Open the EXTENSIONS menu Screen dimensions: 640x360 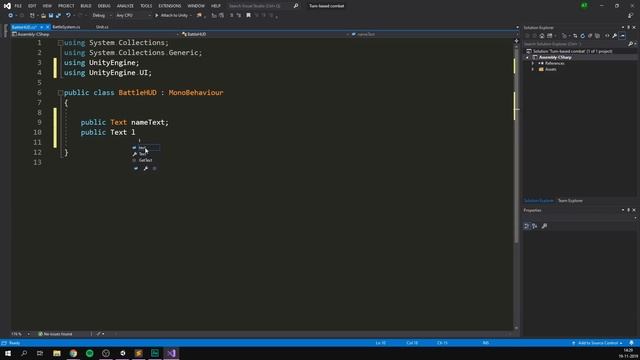point(170,6)
